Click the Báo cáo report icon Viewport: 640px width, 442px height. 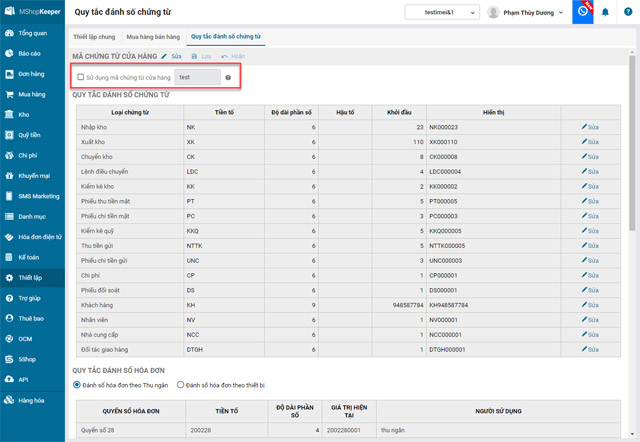pos(9,53)
